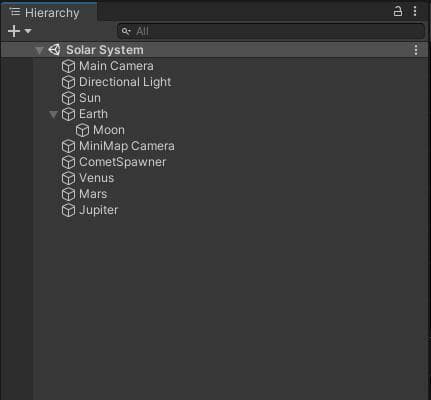This screenshot has height=400, width=431.
Task: Select the Jupiter object
Action: [99, 210]
